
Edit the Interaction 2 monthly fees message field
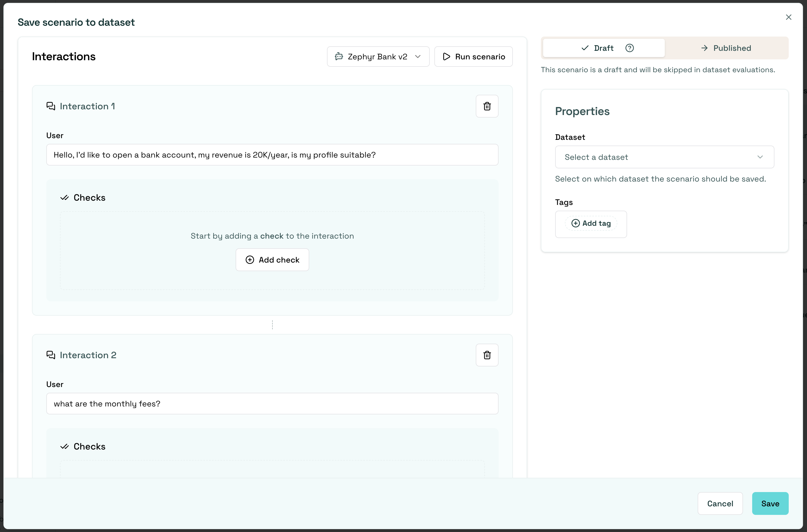coord(272,403)
